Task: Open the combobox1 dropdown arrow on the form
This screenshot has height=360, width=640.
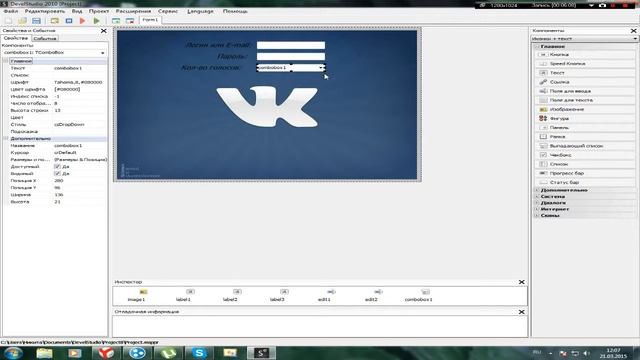Action: (321, 68)
